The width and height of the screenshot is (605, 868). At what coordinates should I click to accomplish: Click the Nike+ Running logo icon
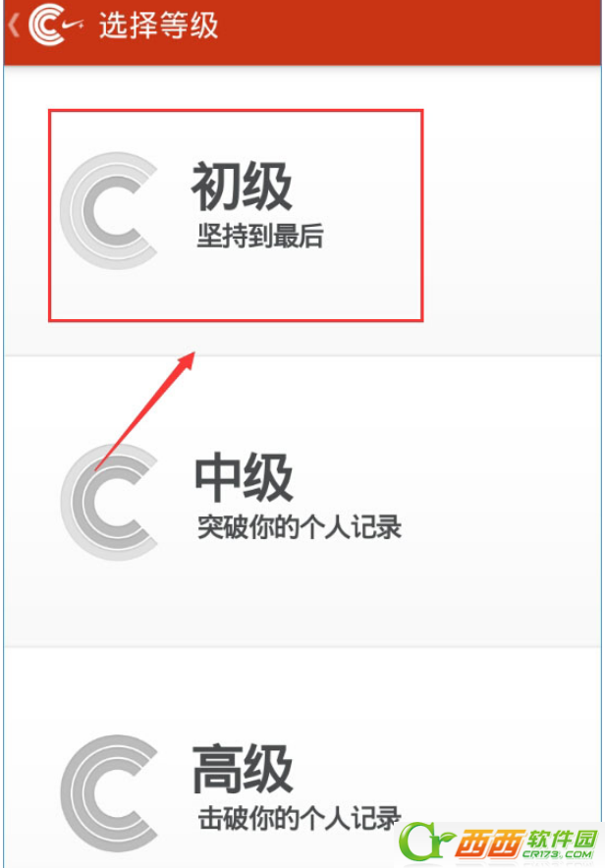coord(55,26)
